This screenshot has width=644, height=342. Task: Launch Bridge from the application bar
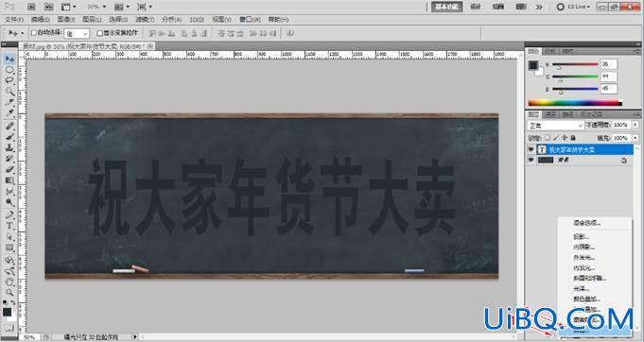[x=31, y=7]
